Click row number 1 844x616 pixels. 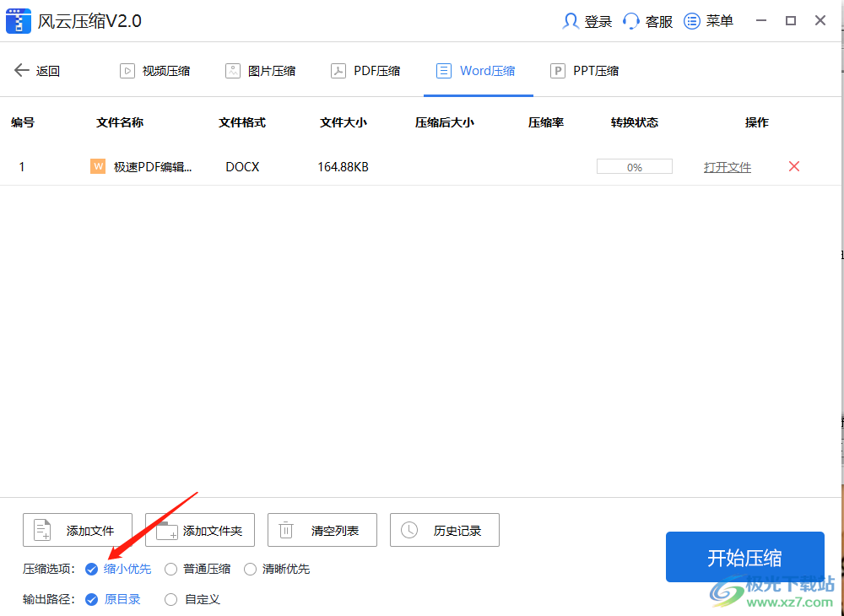(22, 167)
